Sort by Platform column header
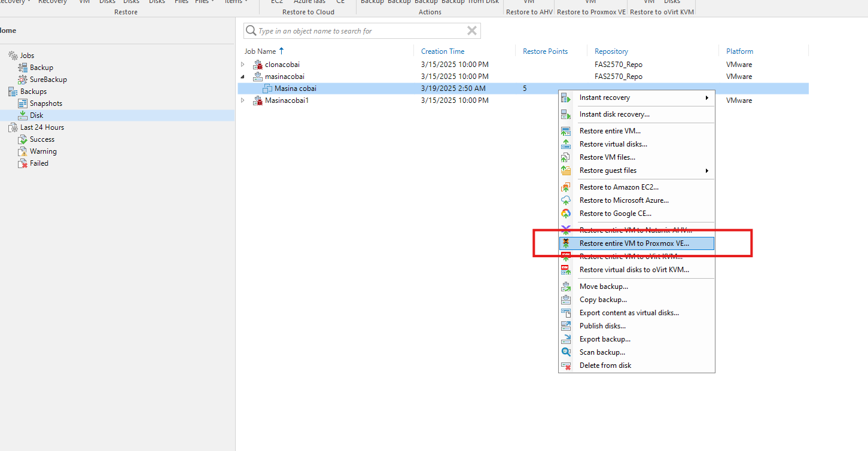Image resolution: width=868 pixels, height=451 pixels. (x=739, y=51)
